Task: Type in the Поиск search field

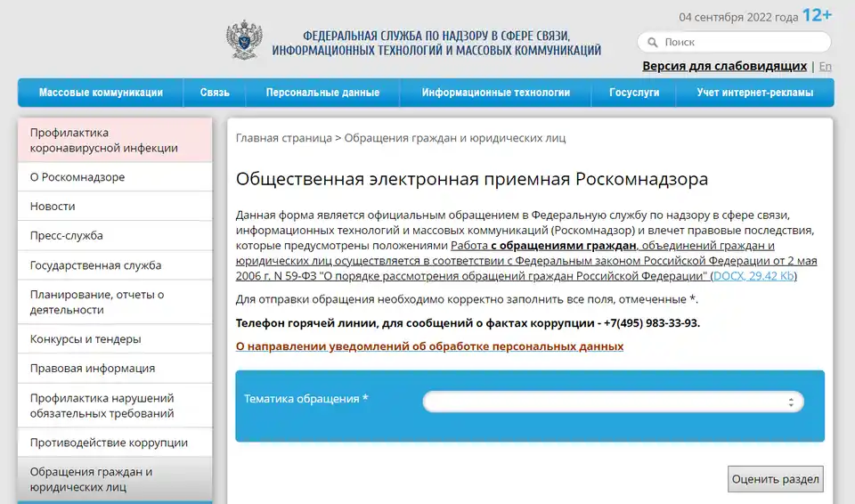Action: click(739, 43)
